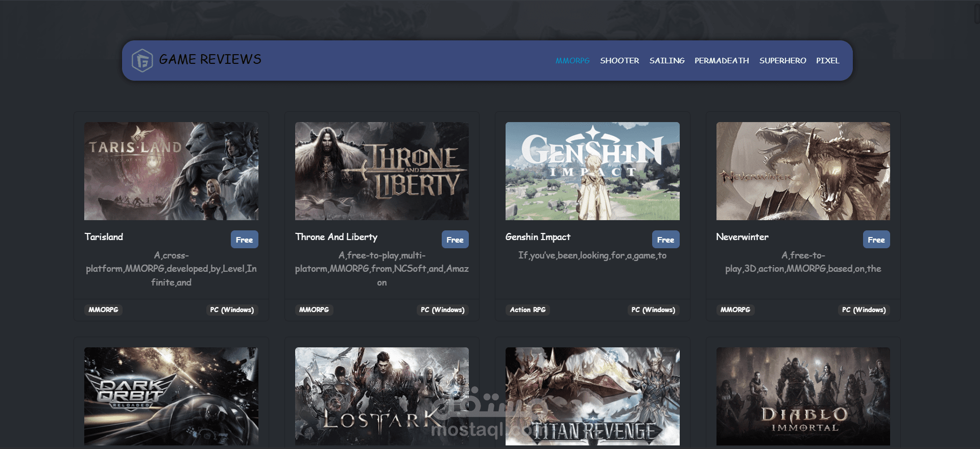The image size is (980, 449).
Task: Open the Neverwinter dragon cover image
Action: click(x=803, y=171)
